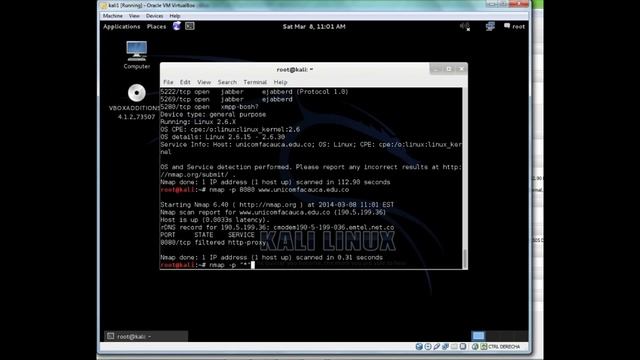Click 'scanned in 0.31 seconds' line
The height and width of the screenshot is (360, 640).
tap(271, 258)
